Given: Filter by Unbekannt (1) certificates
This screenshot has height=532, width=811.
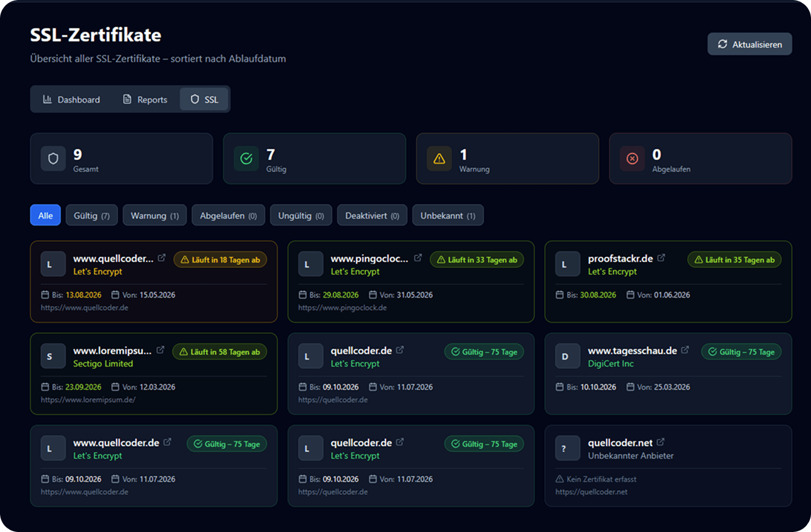Looking at the screenshot, I should (x=447, y=216).
